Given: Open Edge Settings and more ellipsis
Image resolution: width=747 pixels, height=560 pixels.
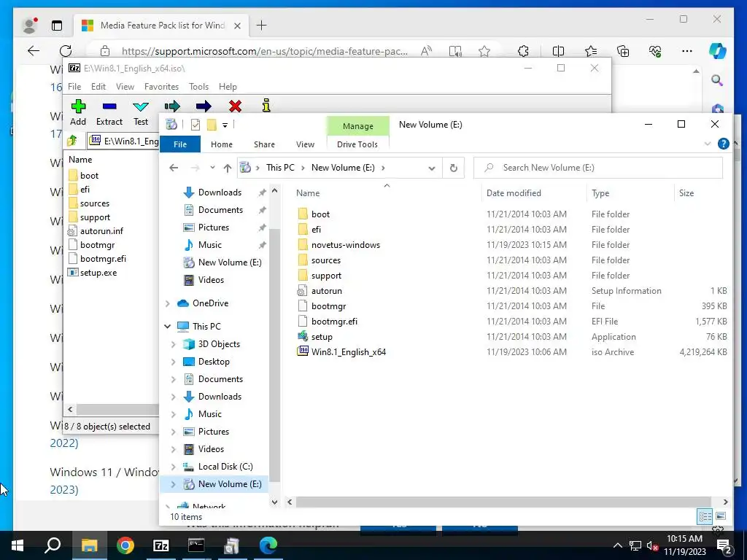Looking at the screenshot, I should tap(687, 51).
